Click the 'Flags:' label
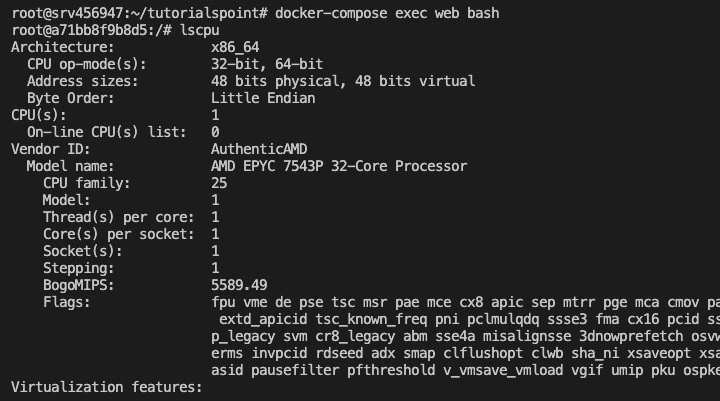Viewport: 720px width, 401px height. (x=68, y=302)
